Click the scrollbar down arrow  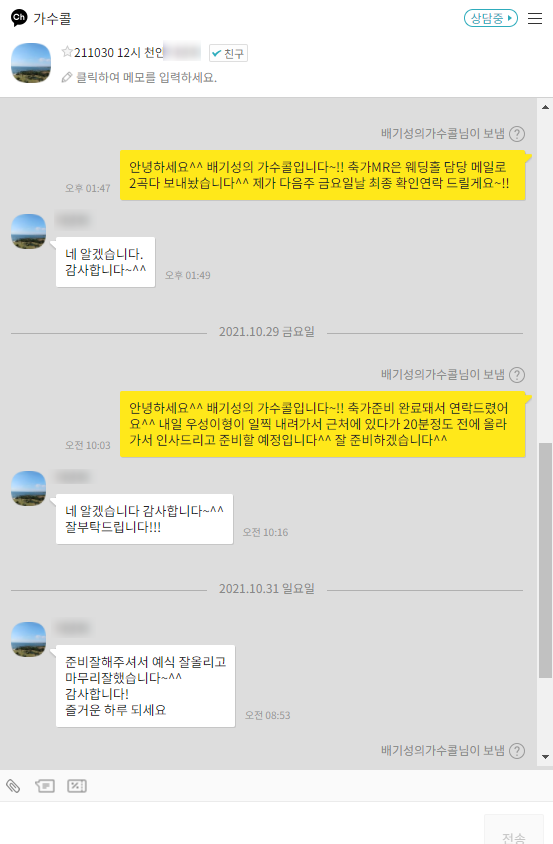545,757
